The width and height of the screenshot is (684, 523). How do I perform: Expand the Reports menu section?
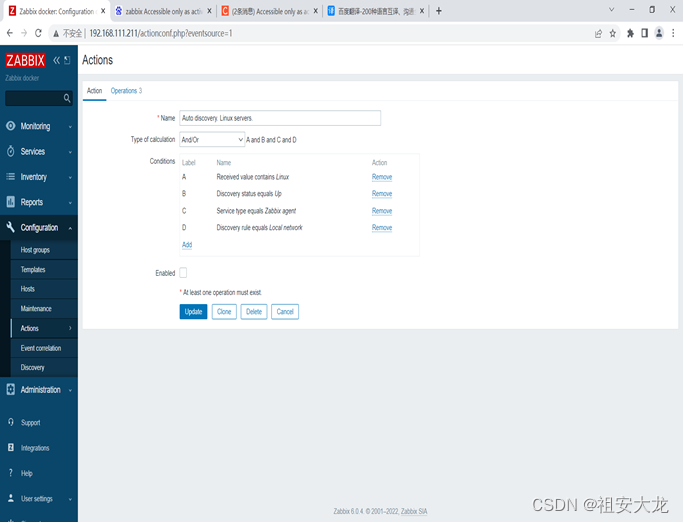(70, 203)
